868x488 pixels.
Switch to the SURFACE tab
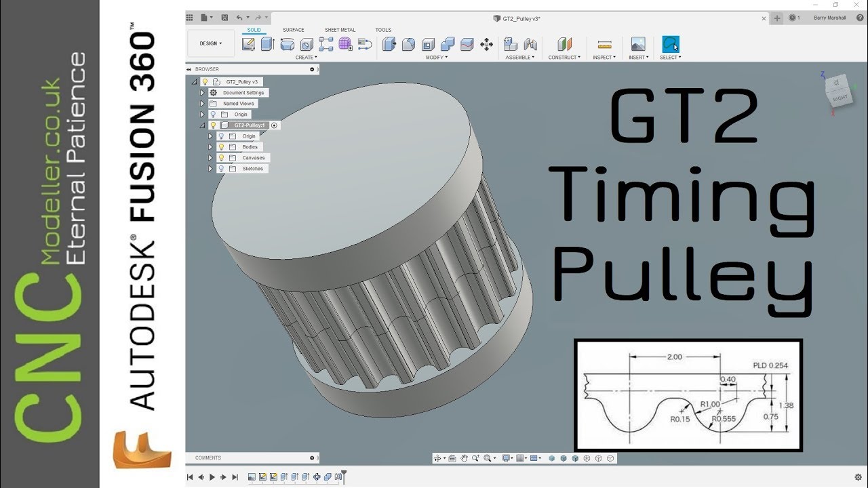[294, 30]
